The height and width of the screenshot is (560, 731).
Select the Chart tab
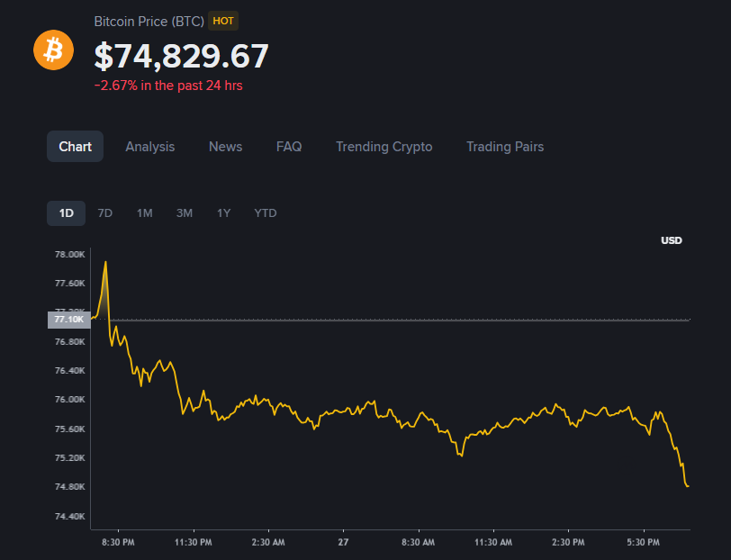click(x=75, y=147)
